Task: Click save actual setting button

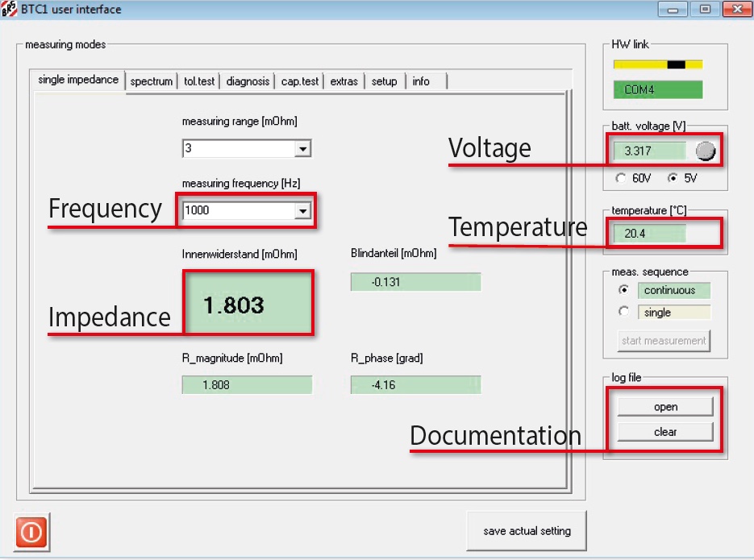Action: 527,531
